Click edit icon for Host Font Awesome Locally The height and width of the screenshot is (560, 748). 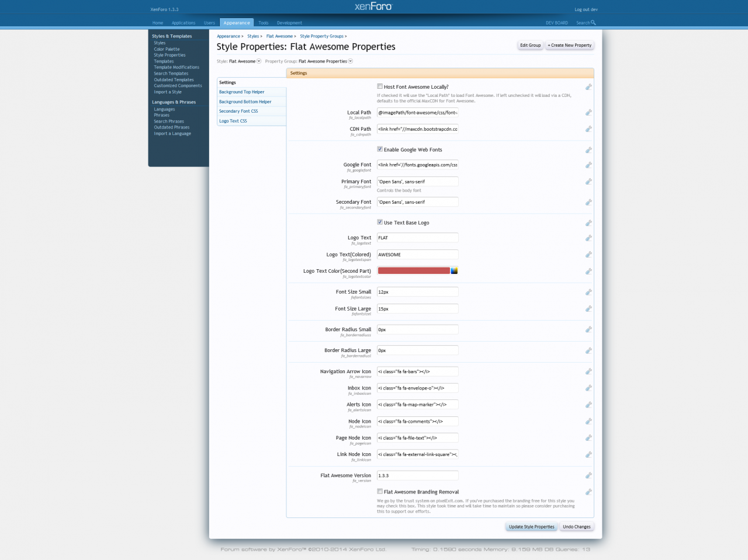click(x=588, y=87)
